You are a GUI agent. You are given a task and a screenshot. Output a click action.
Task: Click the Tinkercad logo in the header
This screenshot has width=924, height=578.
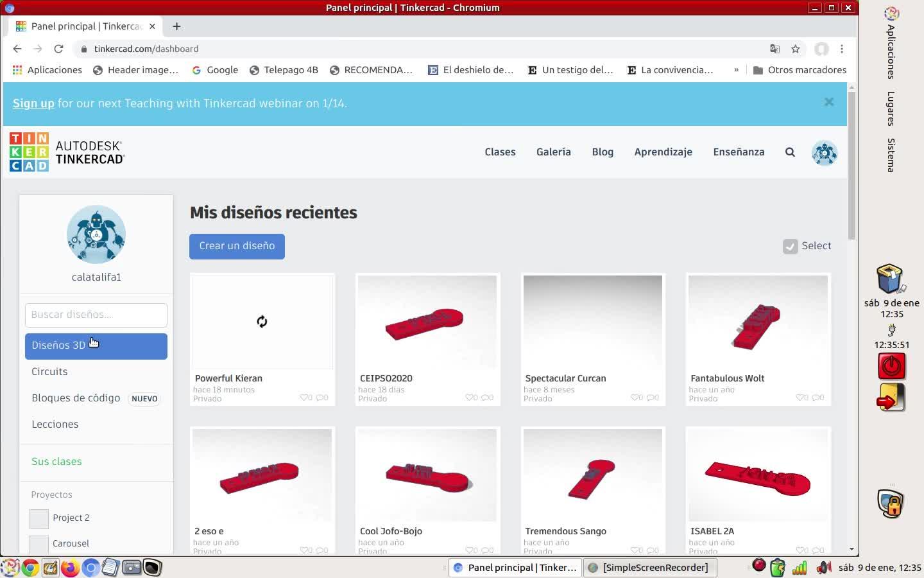tap(67, 152)
